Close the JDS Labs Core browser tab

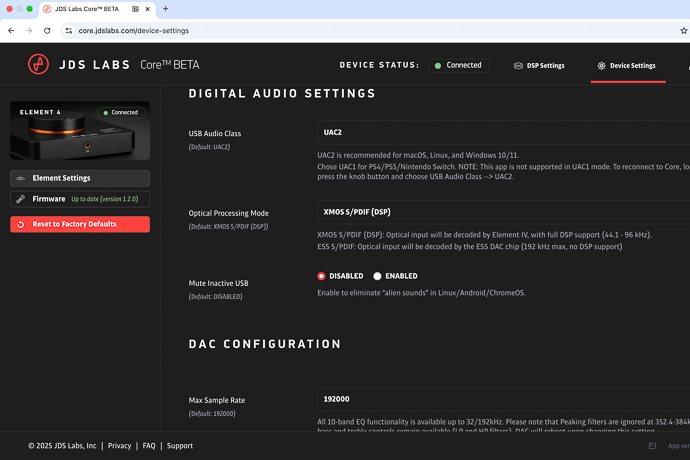tap(148, 9)
